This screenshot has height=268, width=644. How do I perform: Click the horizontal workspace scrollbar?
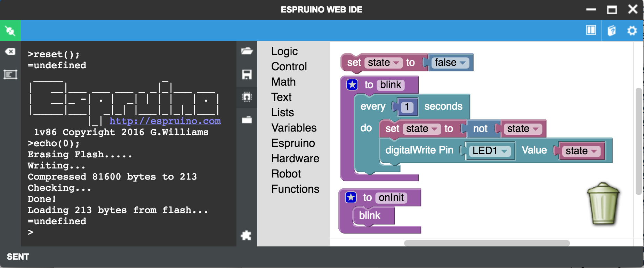487,243
